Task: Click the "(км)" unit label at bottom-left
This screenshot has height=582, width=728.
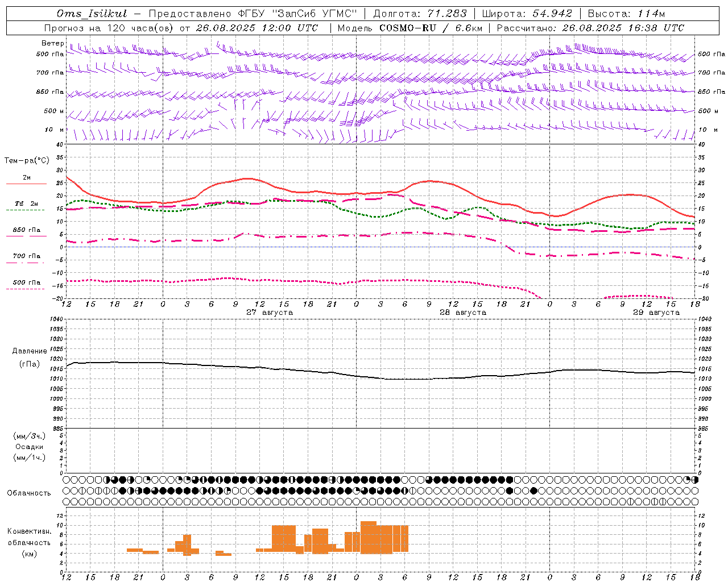Action: [29, 554]
